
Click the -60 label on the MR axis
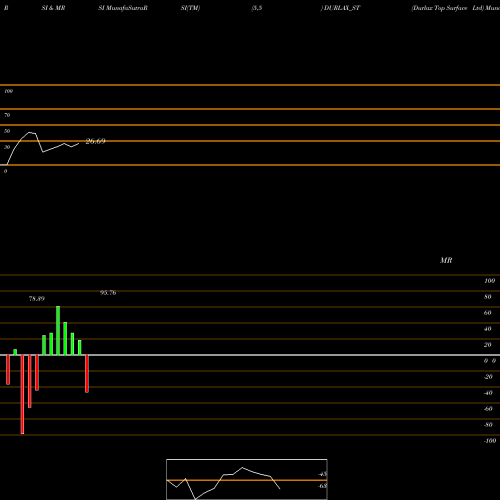[x=488, y=409]
